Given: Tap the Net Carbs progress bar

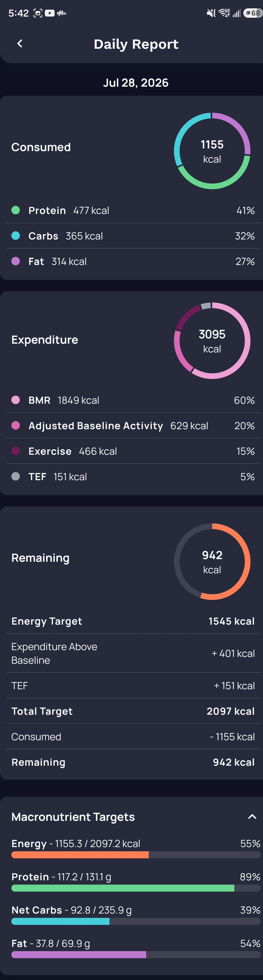Looking at the screenshot, I should coord(136,921).
